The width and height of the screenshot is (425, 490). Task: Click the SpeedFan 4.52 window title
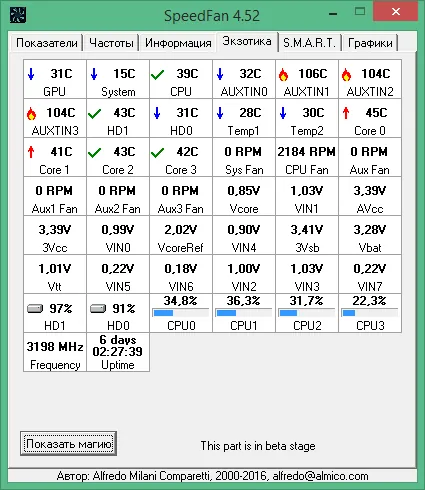coord(212,16)
